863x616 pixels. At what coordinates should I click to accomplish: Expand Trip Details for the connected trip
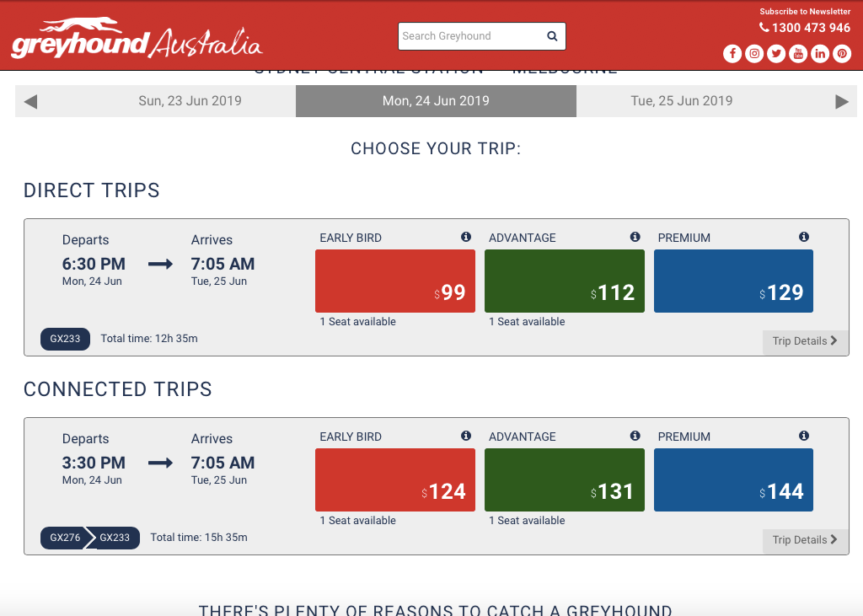coord(805,540)
